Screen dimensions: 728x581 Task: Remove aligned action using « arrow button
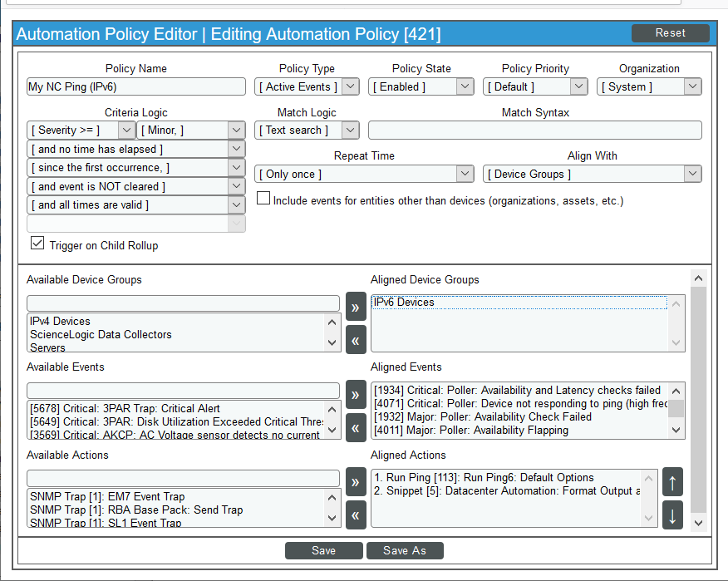356,515
